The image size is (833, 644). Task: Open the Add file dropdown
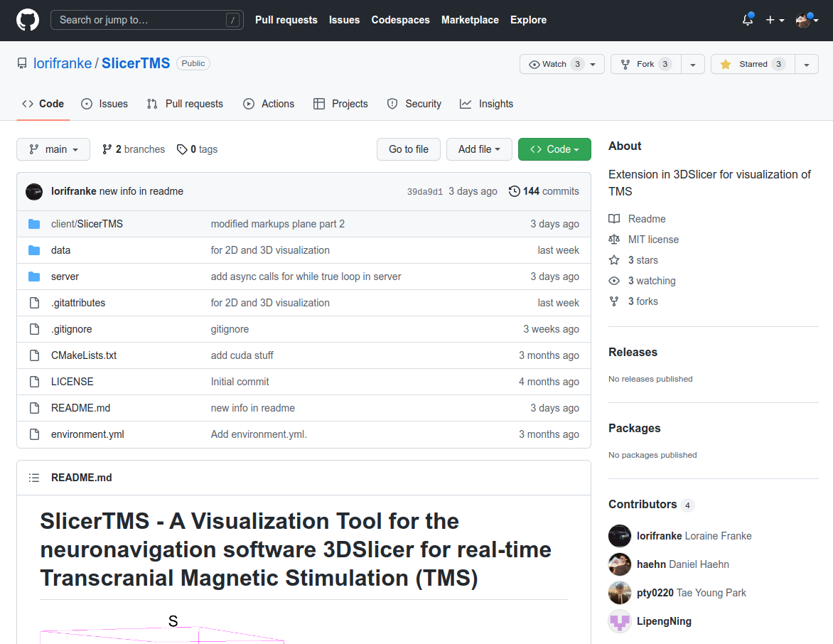[x=479, y=149]
